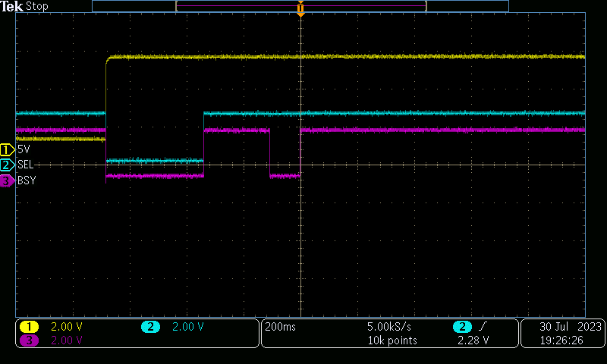Viewport: 607px width, 364px height.
Task: Click the yellow 2.00 V scale value
Action: tap(67, 327)
